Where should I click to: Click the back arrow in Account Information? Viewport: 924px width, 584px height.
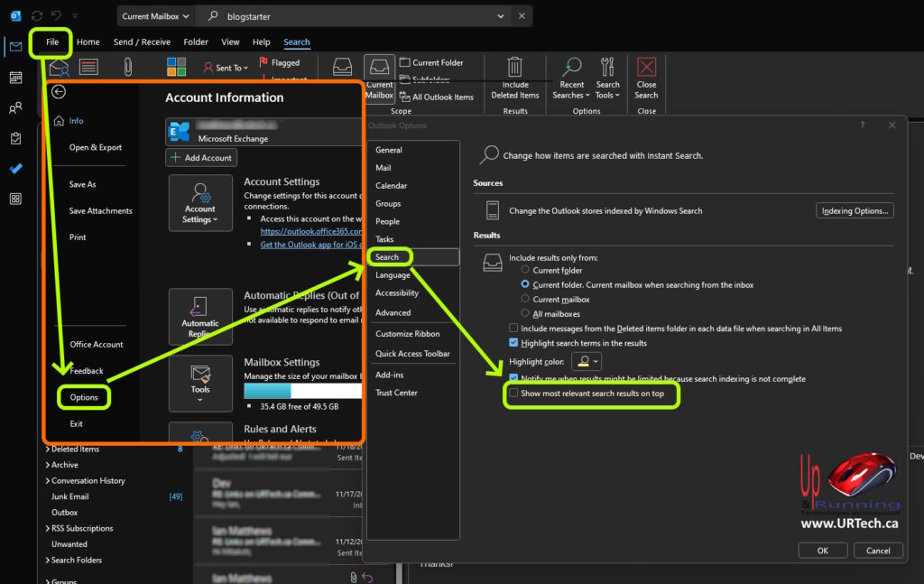pyautogui.click(x=60, y=91)
